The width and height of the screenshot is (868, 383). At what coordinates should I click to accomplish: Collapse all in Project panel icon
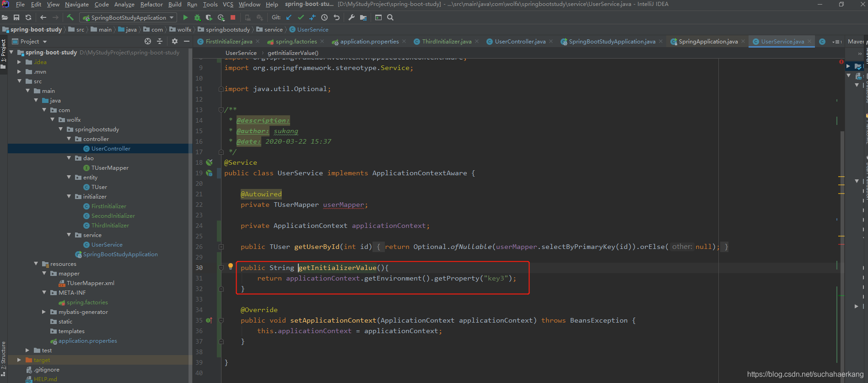coord(160,41)
